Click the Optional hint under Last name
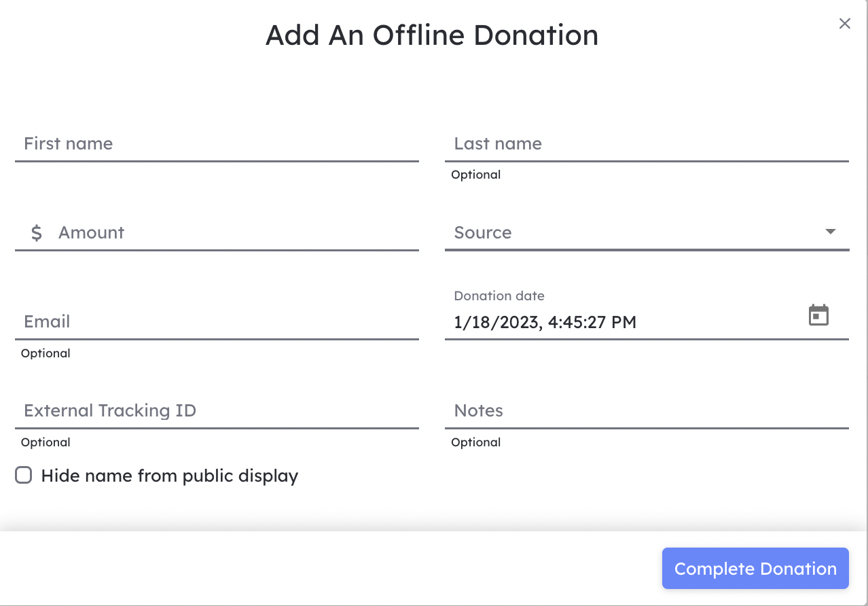This screenshot has height=606, width=868. click(476, 175)
